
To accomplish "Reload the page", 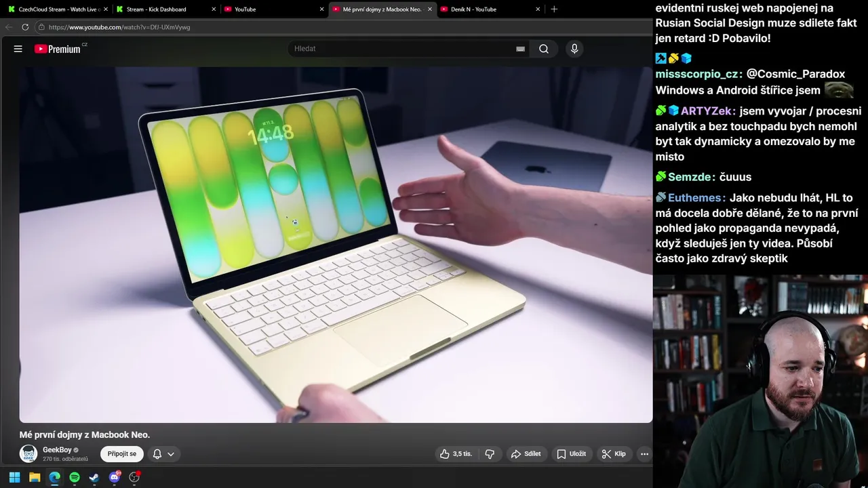I will coord(25,27).
